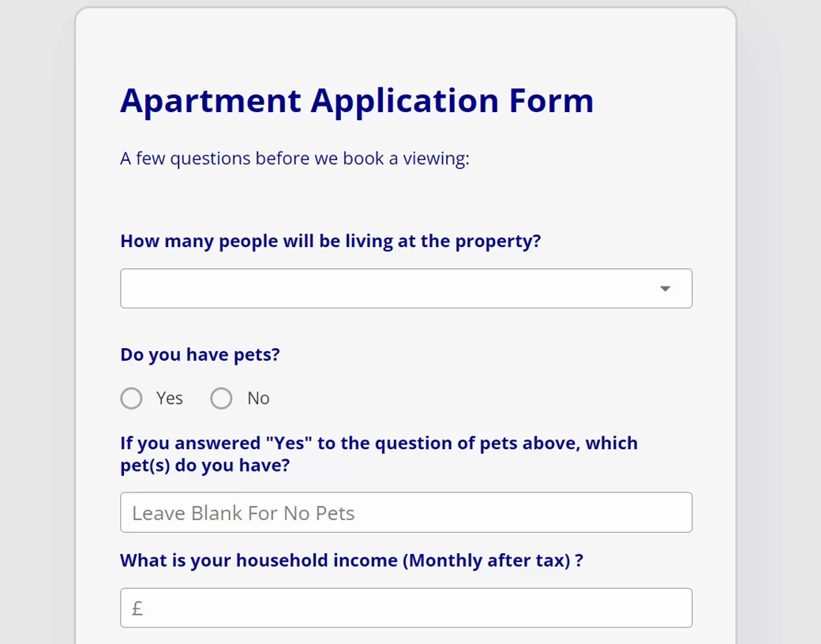Image resolution: width=821 pixels, height=644 pixels.
Task: Click the £ symbol in the income field
Action: point(137,608)
